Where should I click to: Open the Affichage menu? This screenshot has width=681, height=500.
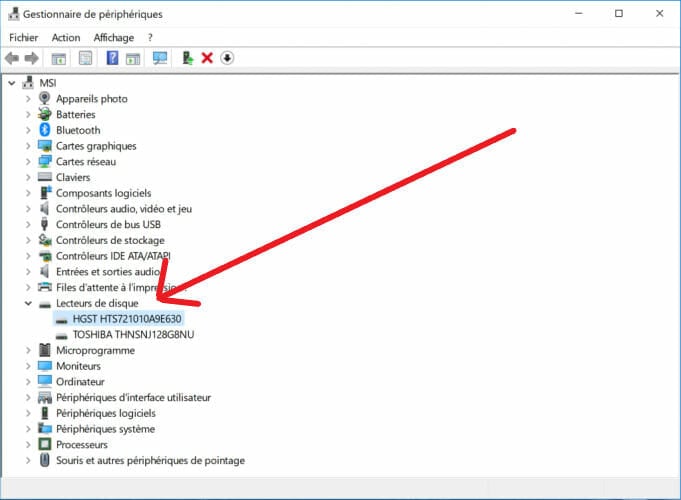click(x=114, y=38)
